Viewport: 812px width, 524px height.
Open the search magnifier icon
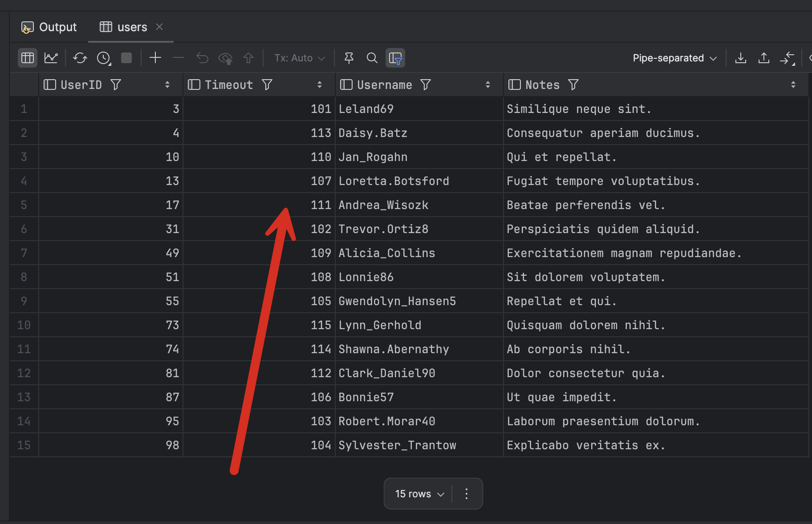click(x=372, y=58)
